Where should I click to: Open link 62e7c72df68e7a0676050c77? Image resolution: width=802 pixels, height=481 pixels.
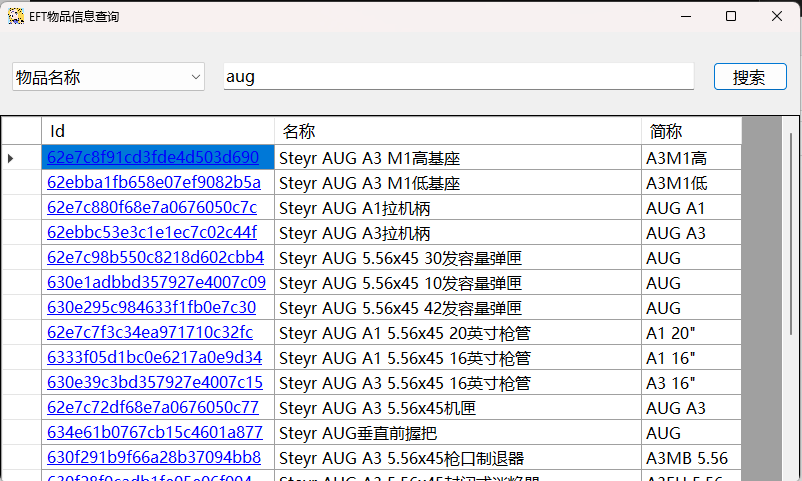click(x=153, y=407)
